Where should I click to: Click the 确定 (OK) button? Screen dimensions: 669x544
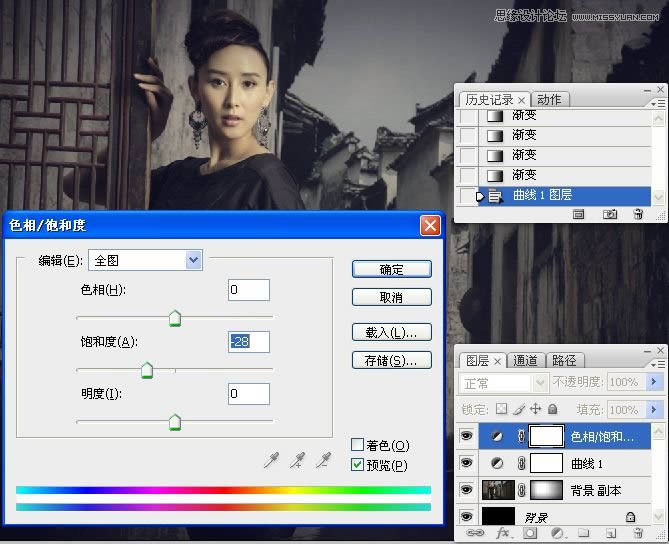point(391,269)
